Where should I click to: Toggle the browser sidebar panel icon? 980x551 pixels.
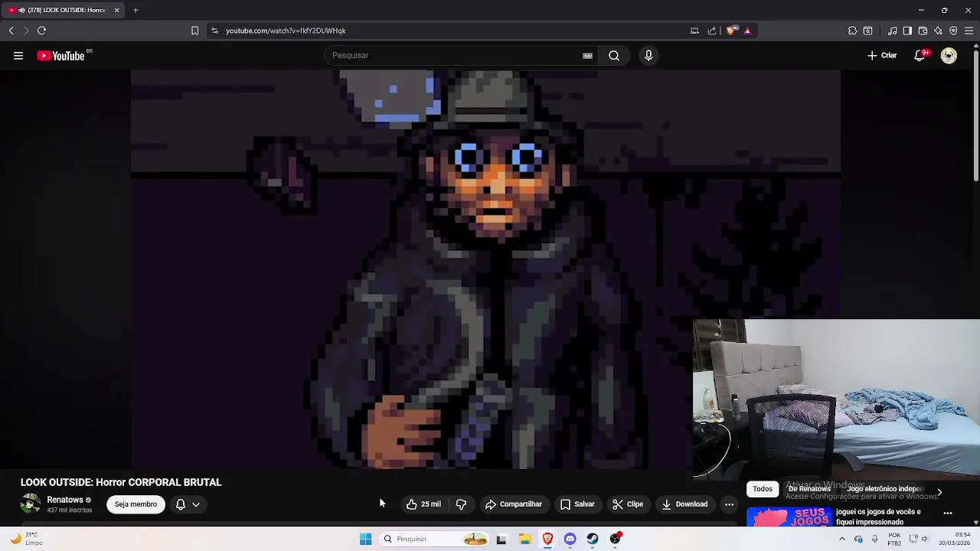(907, 31)
